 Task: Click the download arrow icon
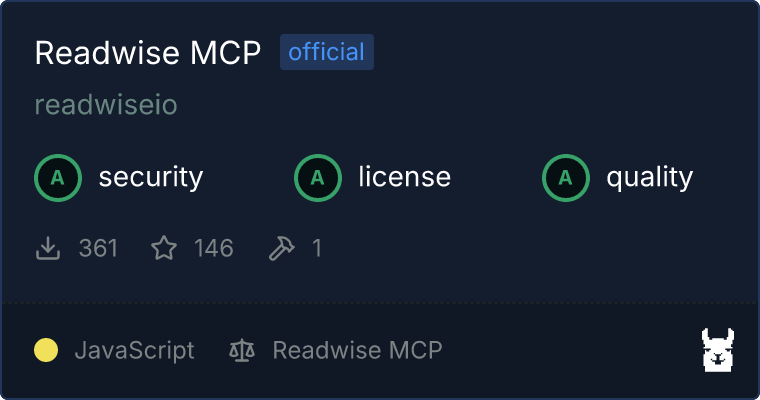coord(48,248)
